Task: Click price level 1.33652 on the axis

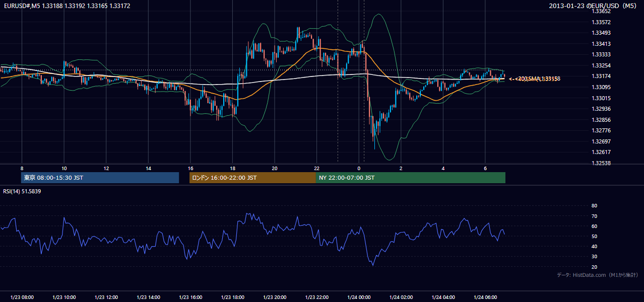Action: coord(601,11)
